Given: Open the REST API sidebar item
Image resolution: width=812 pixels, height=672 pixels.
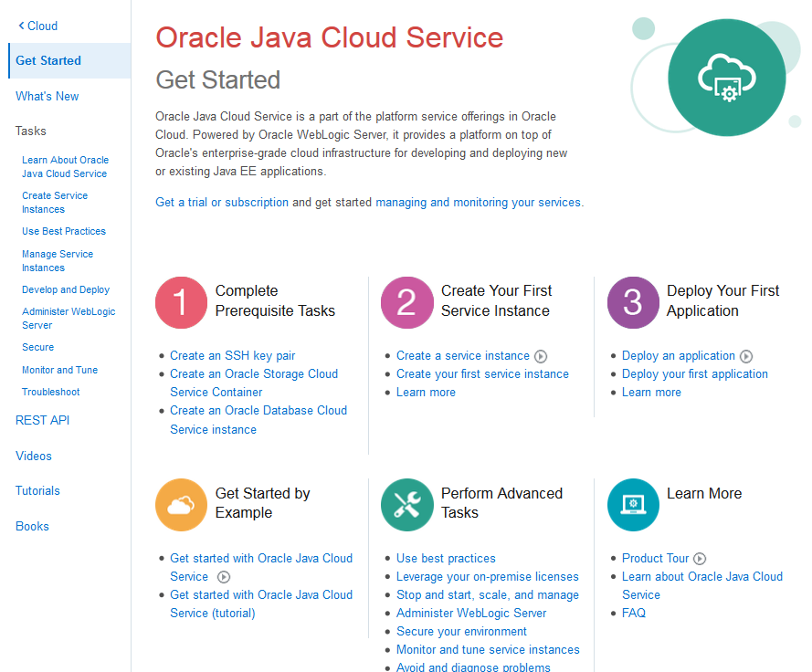Looking at the screenshot, I should click(x=42, y=420).
